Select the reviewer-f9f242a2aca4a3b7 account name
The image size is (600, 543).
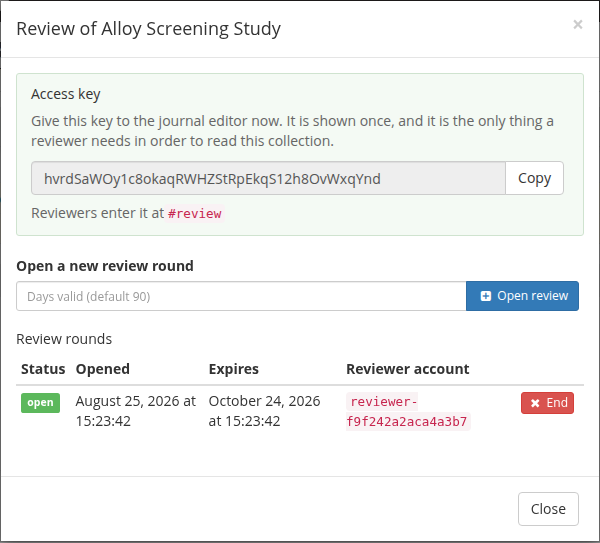408,412
